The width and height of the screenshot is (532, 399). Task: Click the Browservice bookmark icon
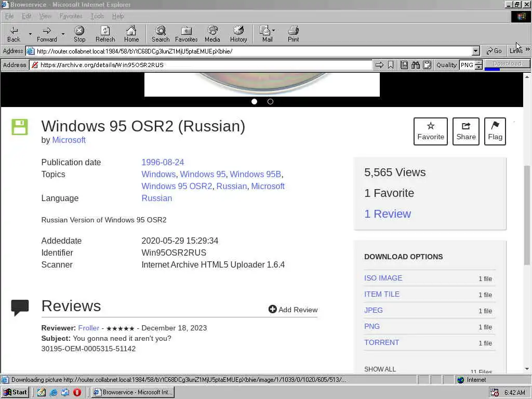click(391, 65)
